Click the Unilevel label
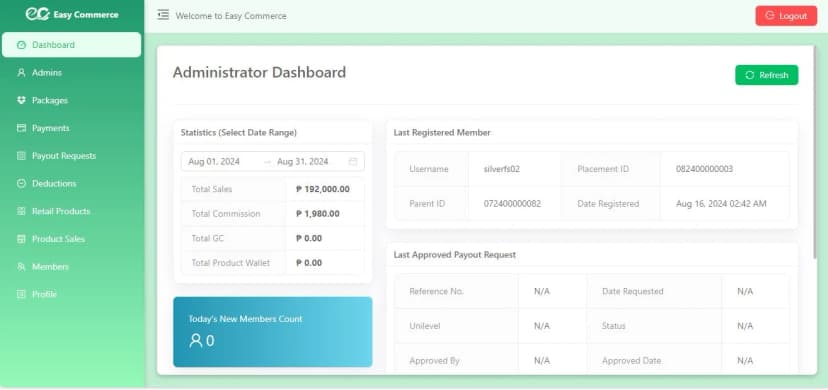 (425, 326)
